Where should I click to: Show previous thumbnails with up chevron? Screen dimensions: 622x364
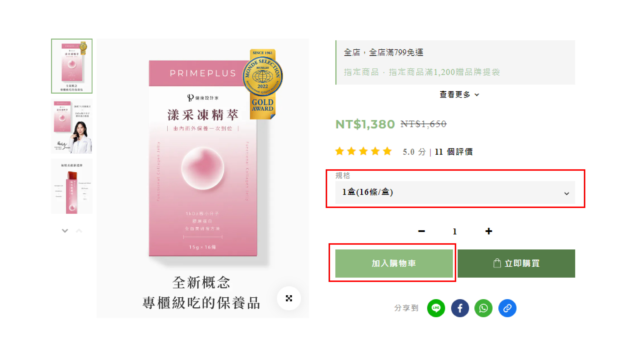point(79,231)
